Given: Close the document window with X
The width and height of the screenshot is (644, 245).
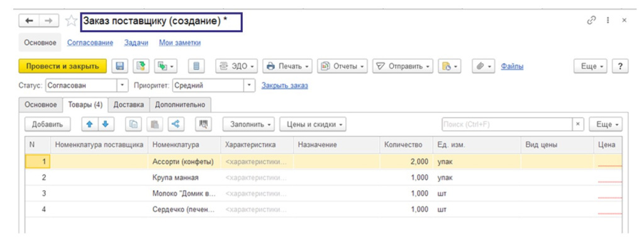Looking at the screenshot, I should 625,20.
